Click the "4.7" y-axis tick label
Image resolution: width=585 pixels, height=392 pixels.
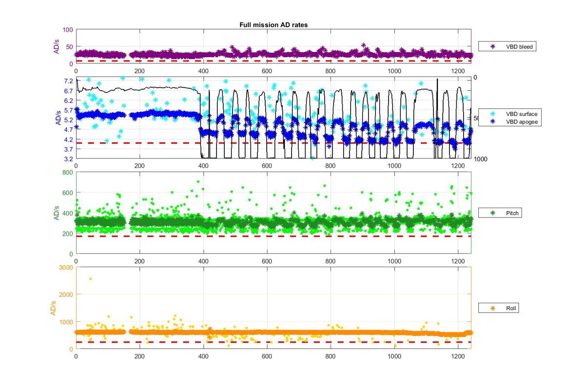(68, 130)
